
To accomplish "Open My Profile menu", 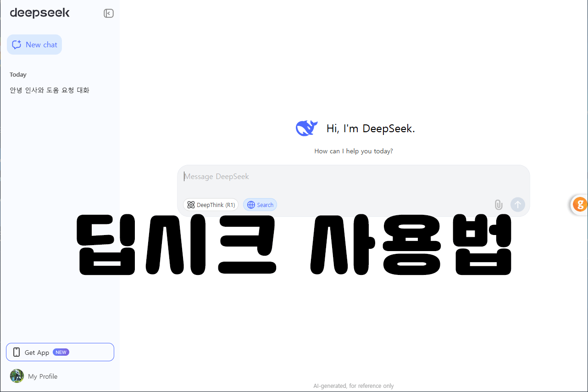I will pos(43,376).
